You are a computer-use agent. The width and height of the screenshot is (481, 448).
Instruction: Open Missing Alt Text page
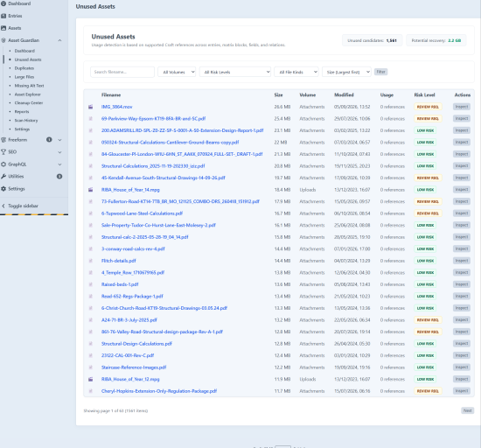coord(29,86)
